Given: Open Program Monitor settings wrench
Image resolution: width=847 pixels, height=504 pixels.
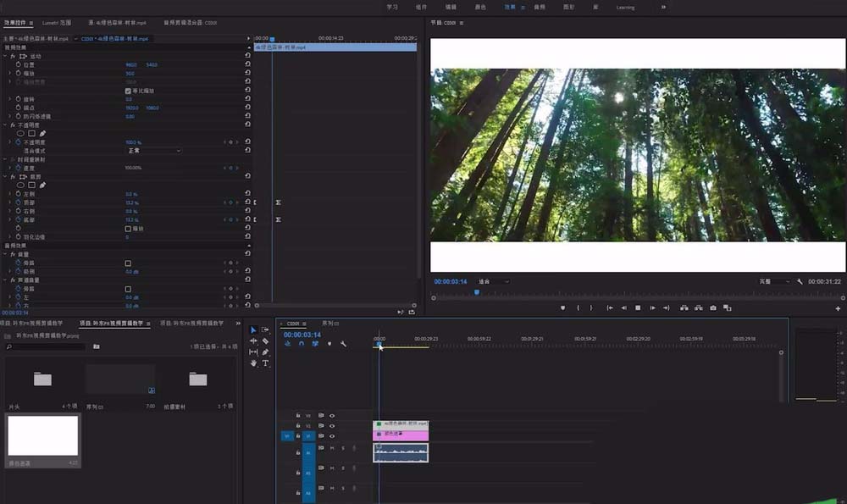Looking at the screenshot, I should [x=800, y=281].
